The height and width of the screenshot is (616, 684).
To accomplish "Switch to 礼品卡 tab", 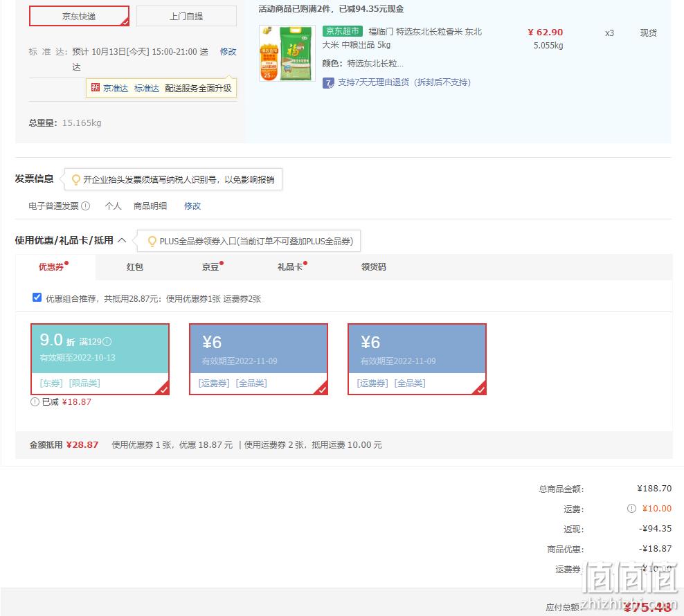I will [x=290, y=267].
